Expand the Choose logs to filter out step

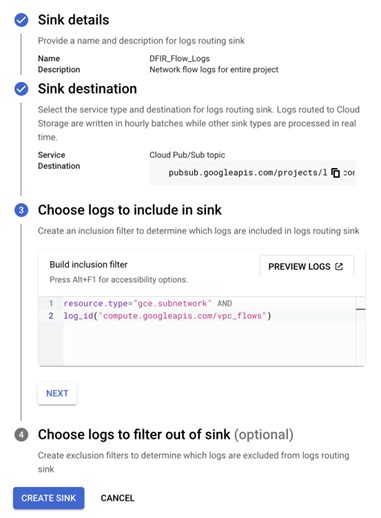click(x=166, y=435)
